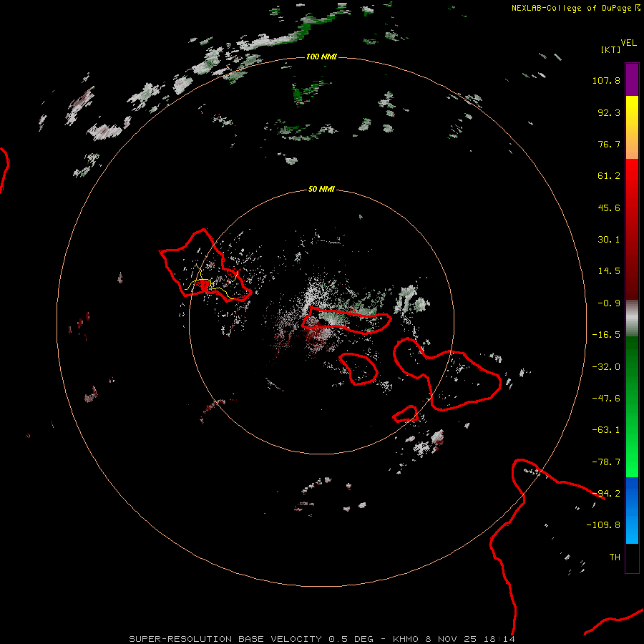Click the 92.3 velocity scale value

click(609, 112)
